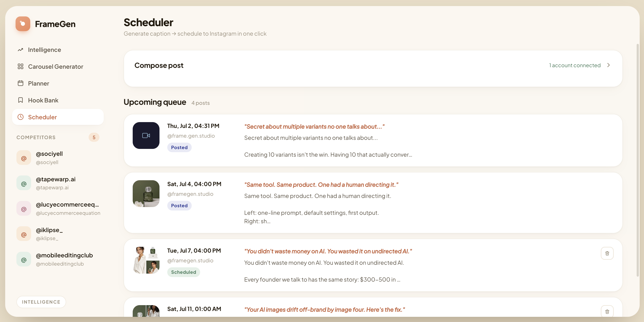This screenshot has height=322, width=644.
Task: Open the @sociyell competitor name
Action: [x=49, y=154]
